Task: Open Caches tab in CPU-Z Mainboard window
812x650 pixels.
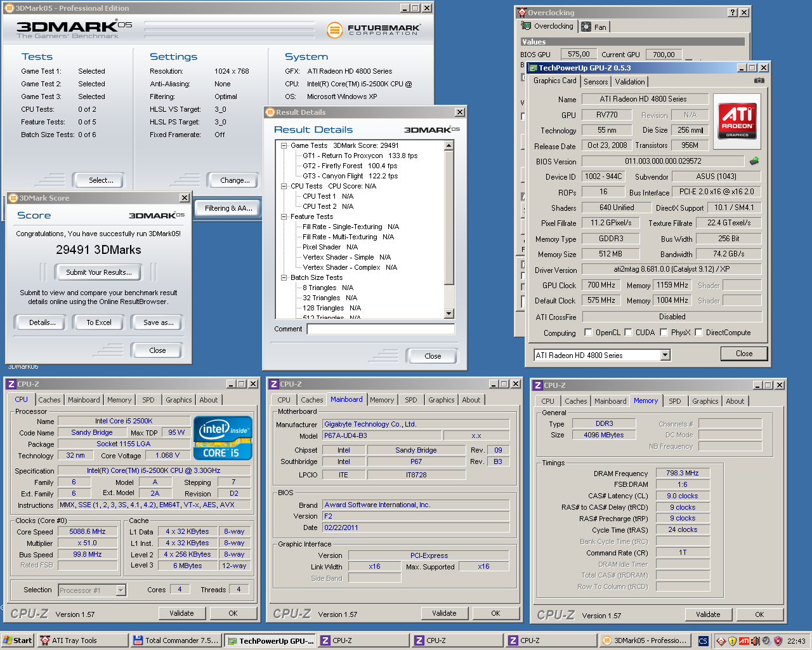Action: tap(311, 400)
